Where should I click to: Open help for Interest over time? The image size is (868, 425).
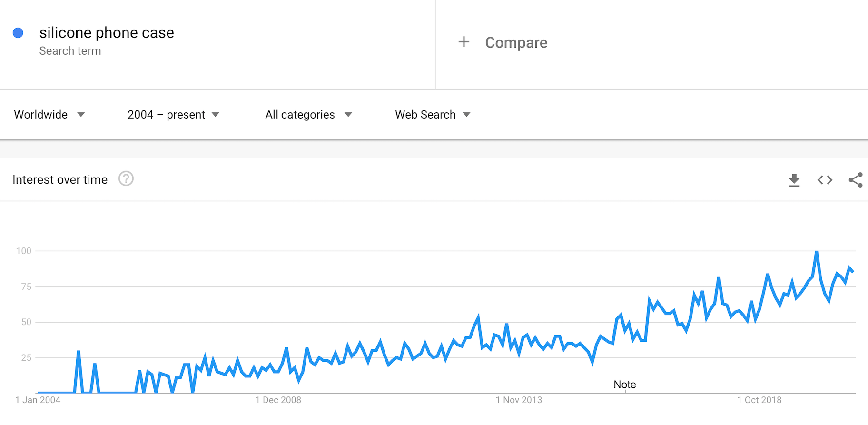(126, 179)
